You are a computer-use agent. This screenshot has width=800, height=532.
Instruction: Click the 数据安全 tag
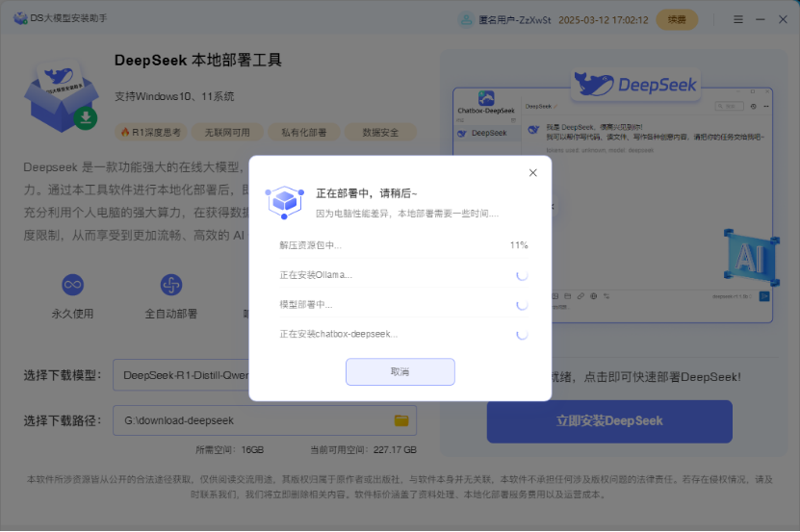click(x=380, y=133)
